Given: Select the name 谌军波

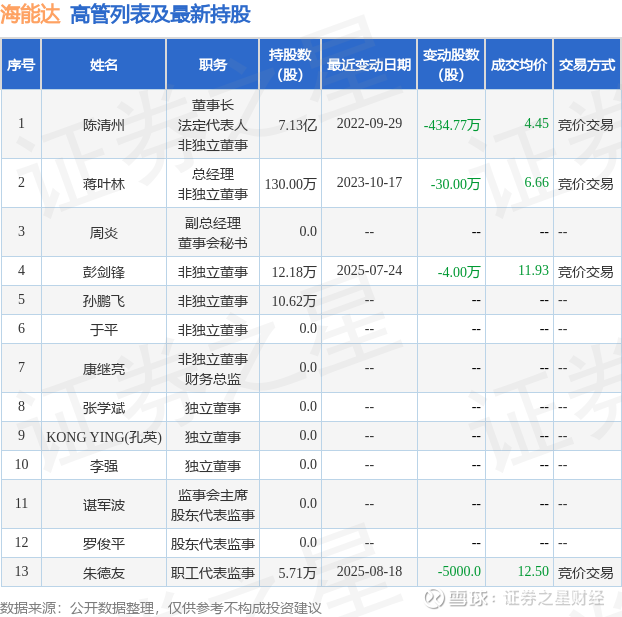Looking at the screenshot, I should (104, 505).
